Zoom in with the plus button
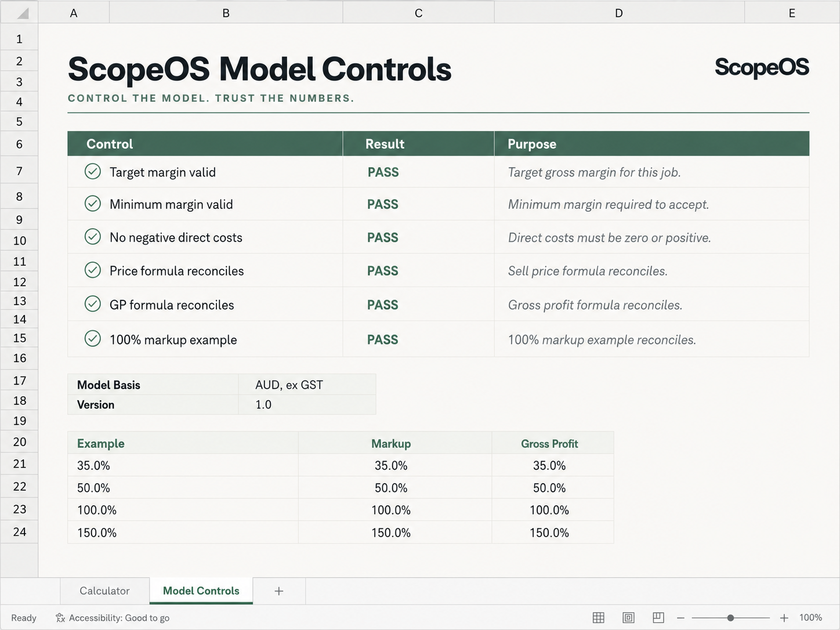Viewport: 840px width, 630px height. pyautogui.click(x=784, y=618)
